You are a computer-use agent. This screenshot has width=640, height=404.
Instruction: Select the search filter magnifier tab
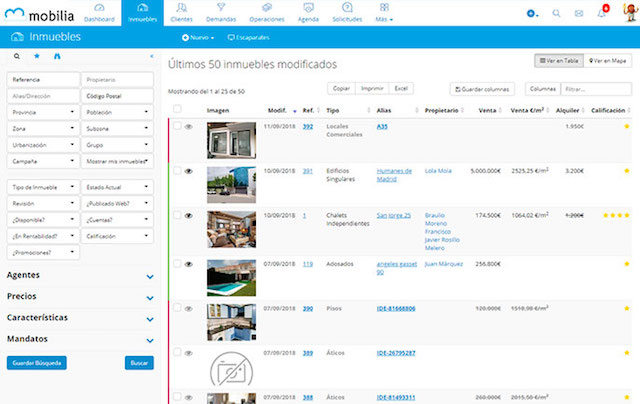pyautogui.click(x=17, y=56)
